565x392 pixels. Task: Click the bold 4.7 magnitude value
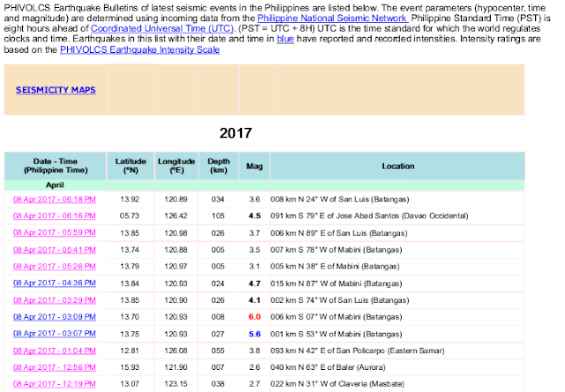click(x=254, y=283)
